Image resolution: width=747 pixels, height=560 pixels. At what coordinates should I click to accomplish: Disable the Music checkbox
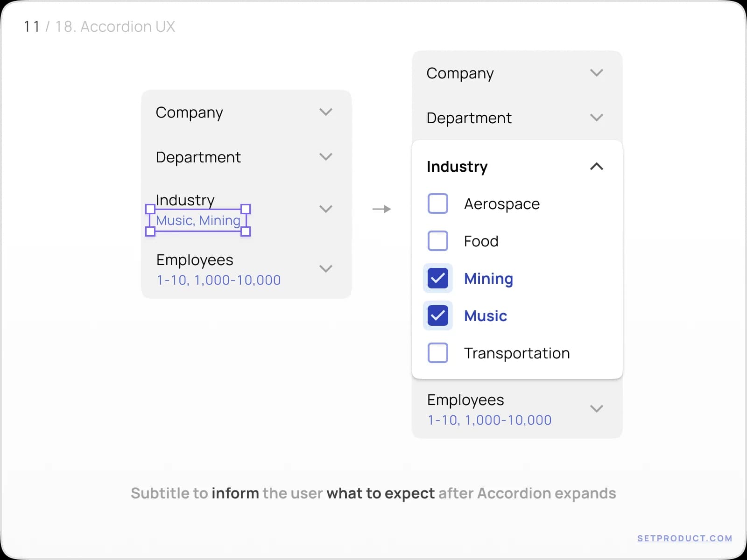click(437, 315)
